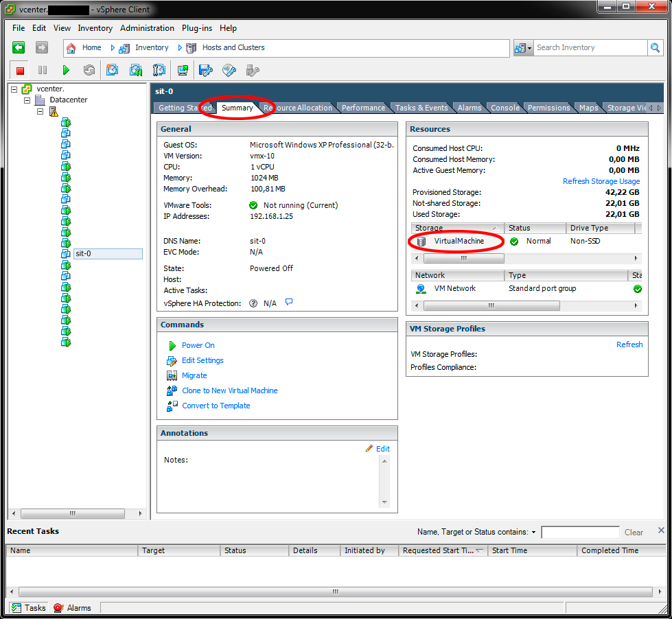Click the Hosts and Clusters breadcrumb
Viewport: 672px width, 619px height.
(x=233, y=47)
